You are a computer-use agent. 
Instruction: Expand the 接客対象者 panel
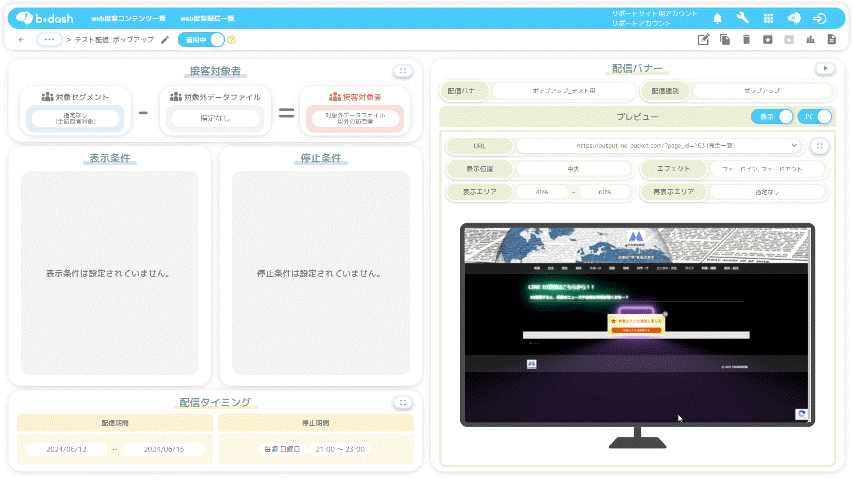pos(403,71)
